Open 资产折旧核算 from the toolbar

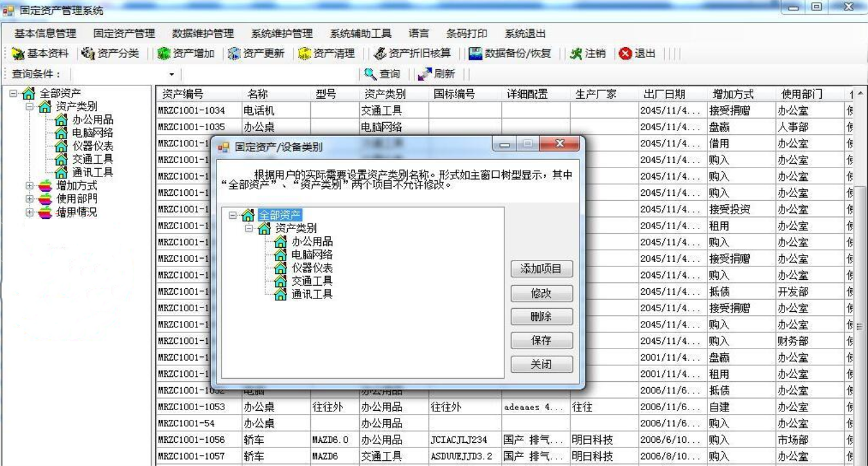click(413, 54)
